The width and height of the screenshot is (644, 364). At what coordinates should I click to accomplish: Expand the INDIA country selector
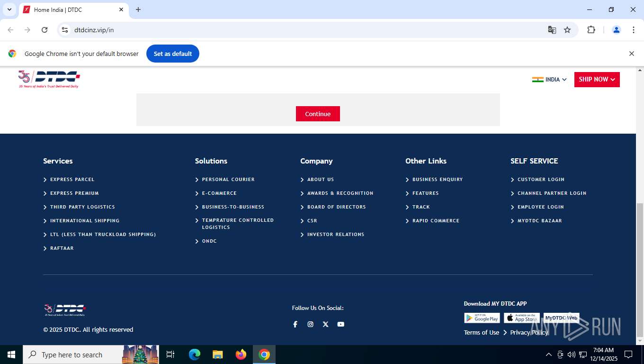[x=549, y=80]
